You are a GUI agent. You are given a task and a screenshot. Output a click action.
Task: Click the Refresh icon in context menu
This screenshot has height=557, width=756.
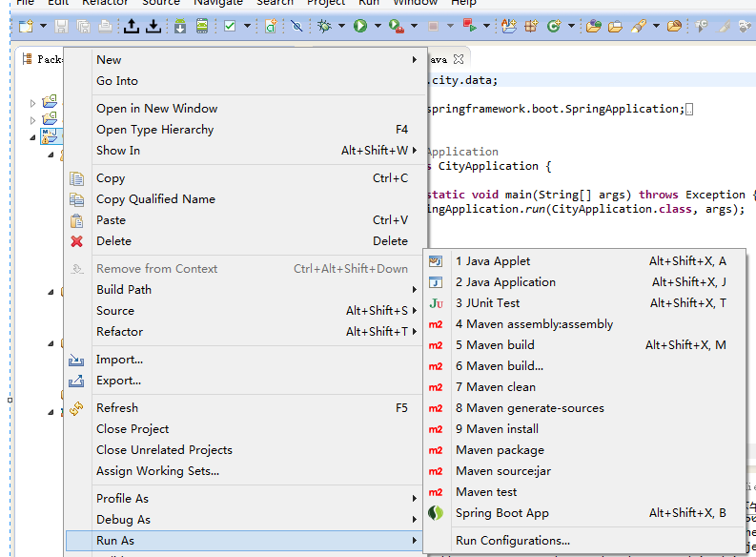click(x=76, y=408)
